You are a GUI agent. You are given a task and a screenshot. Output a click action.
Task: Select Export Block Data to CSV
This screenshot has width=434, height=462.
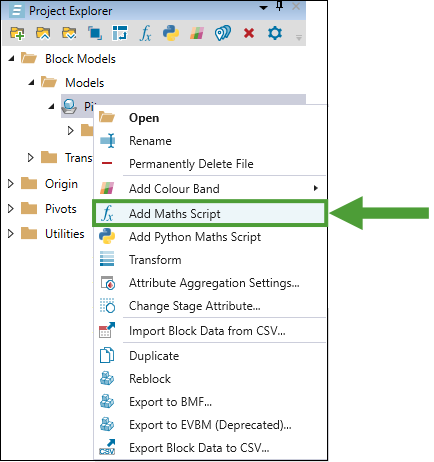tap(209, 448)
